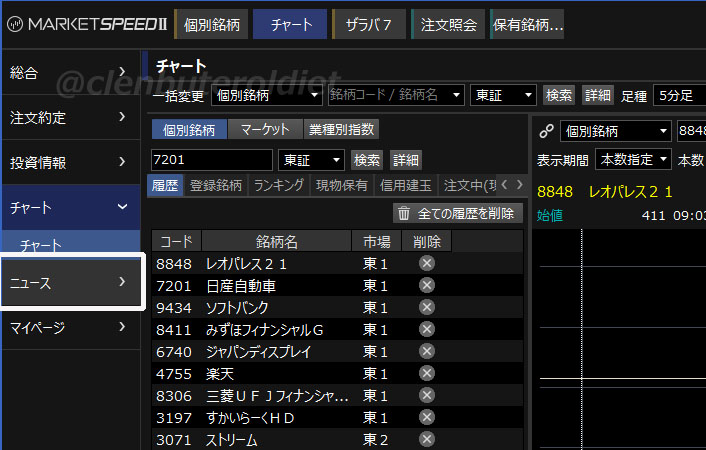Open the 一括変更 個別銘柄 dropdown
The height and width of the screenshot is (450, 706).
point(267,95)
